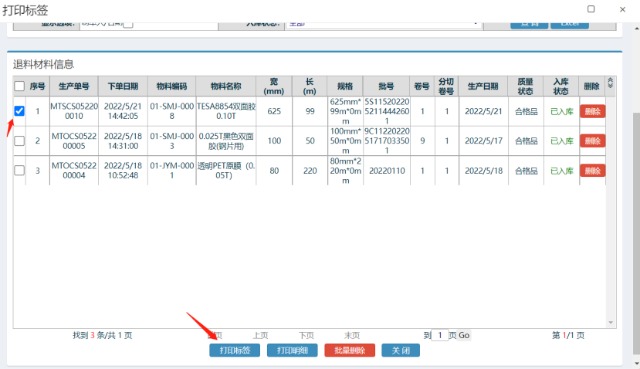Viewport: 640px width, 369px height.
Task: Click the red delete button in row 3
Action: 592,171
